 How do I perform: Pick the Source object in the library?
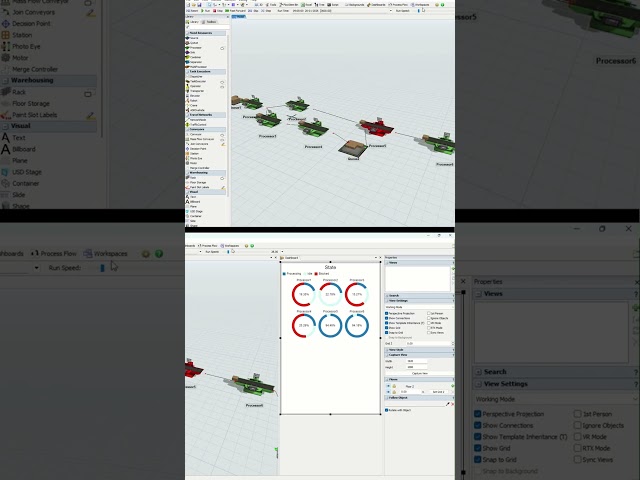pyautogui.click(x=192, y=38)
